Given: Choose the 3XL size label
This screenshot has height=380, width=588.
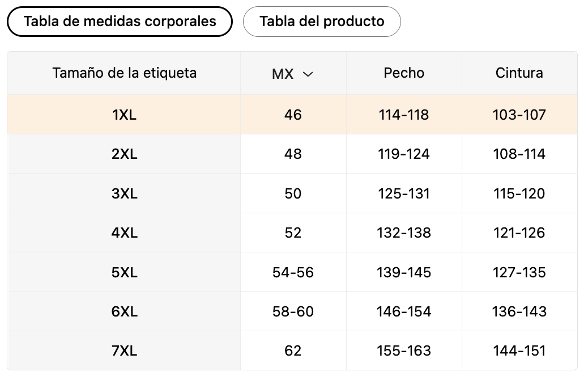Looking at the screenshot, I should 125,193.
